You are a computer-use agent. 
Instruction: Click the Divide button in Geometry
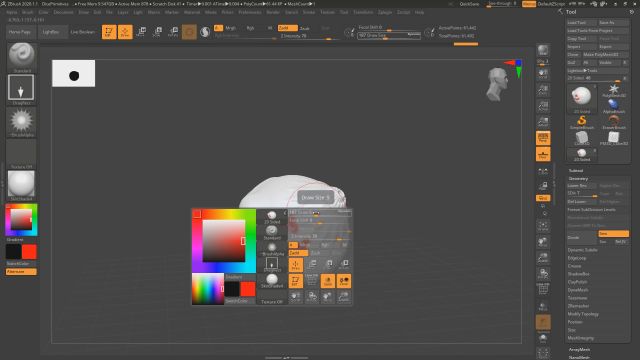point(582,237)
